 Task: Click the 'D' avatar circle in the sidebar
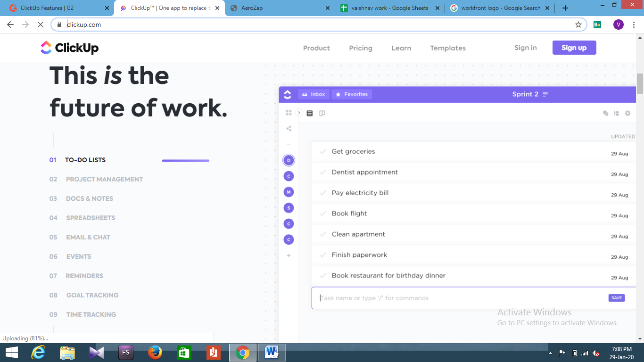coord(289,160)
